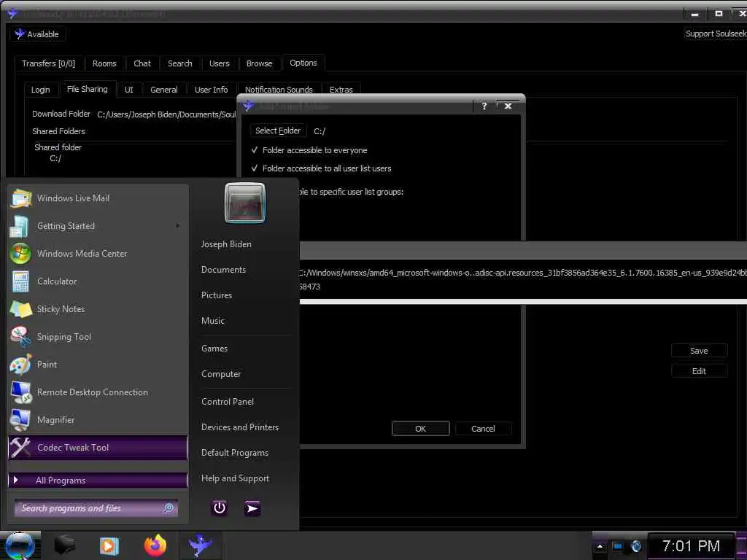Launch Getting Started icon in Start menu

tap(20, 226)
